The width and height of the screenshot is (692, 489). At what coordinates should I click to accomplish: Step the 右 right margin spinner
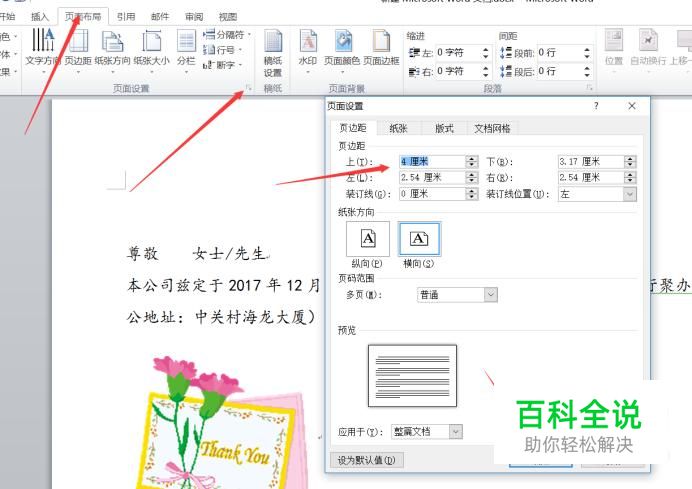click(x=631, y=177)
